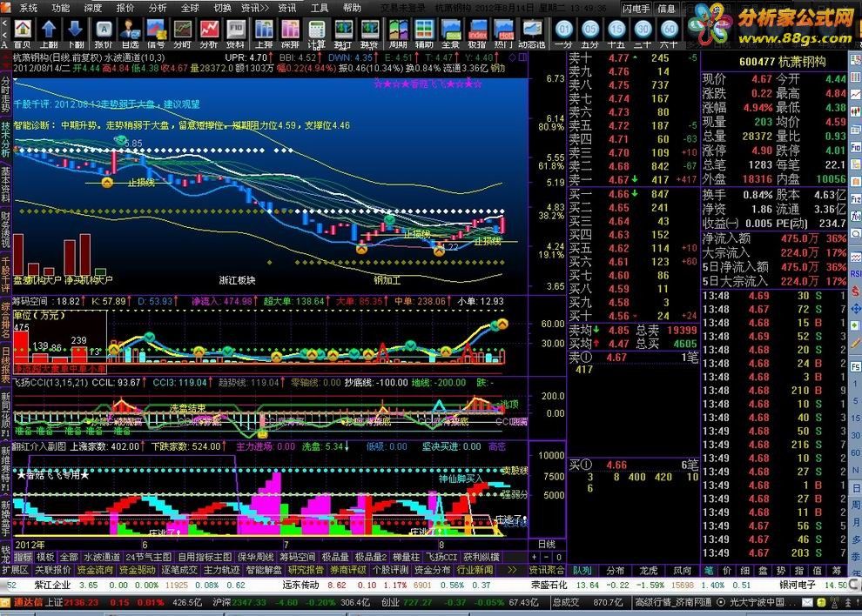This screenshot has height=616, width=862.
Task: Open the 信号 signal toolbar icon
Action: click(156, 34)
